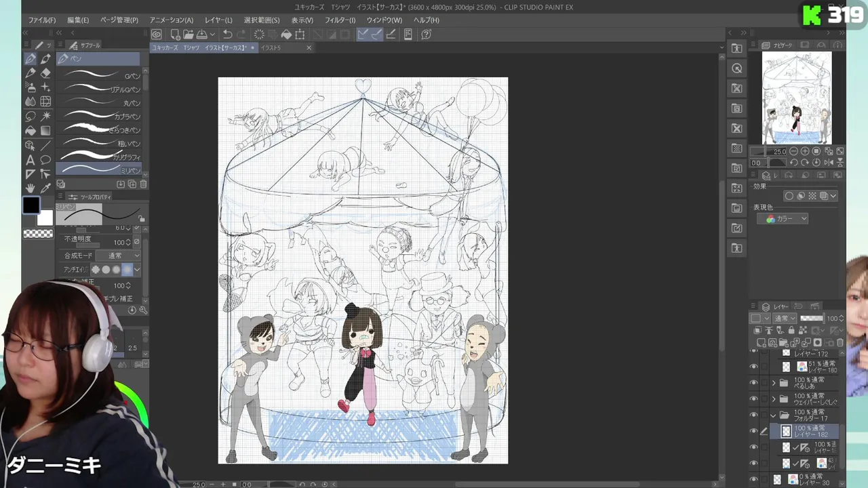Viewport: 868px width, 488px height.
Task: Expand the effect options arrow in Layer Property
Action: point(833,196)
